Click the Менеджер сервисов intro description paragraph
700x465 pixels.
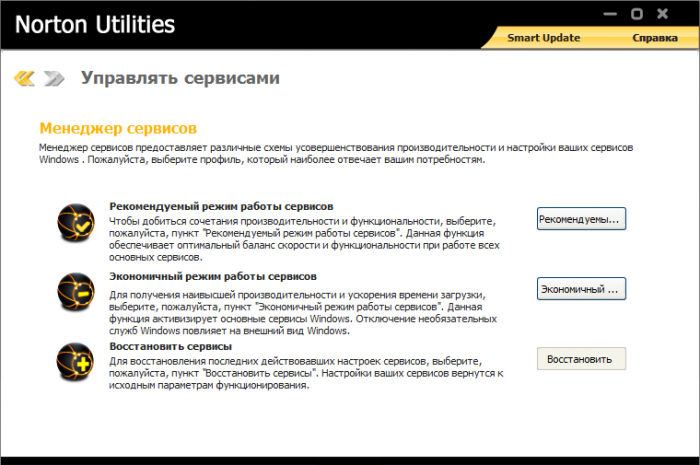click(x=336, y=153)
